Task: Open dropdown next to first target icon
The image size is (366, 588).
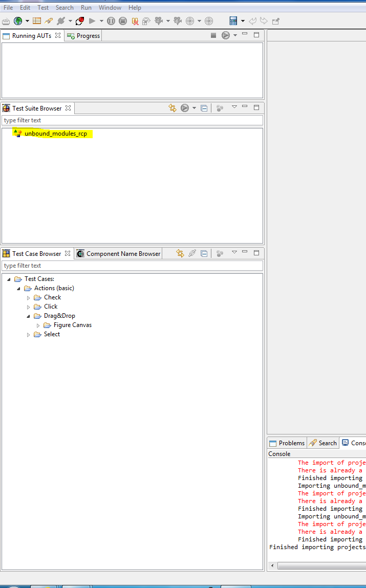Action: 199,21
